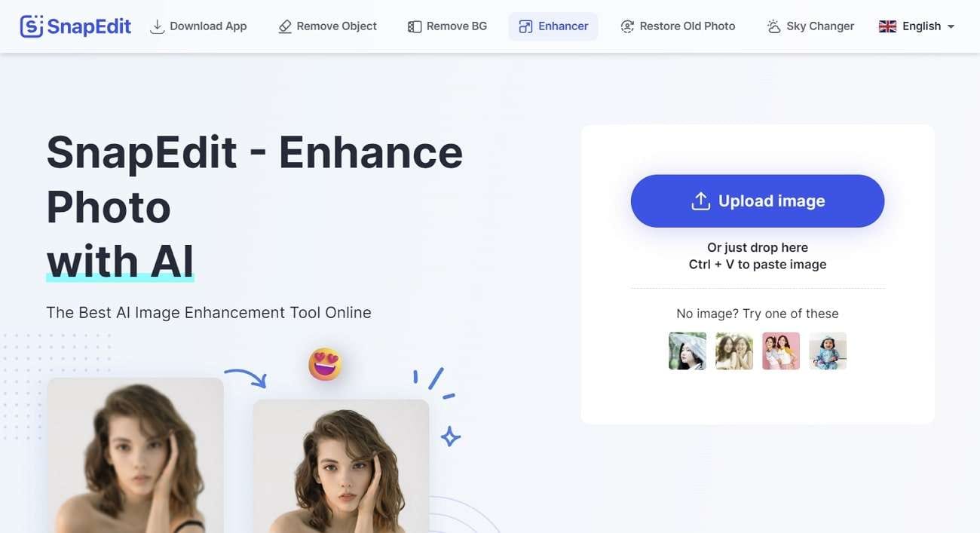Click the "Or just drop here" text
The height and width of the screenshot is (533, 980).
757,247
